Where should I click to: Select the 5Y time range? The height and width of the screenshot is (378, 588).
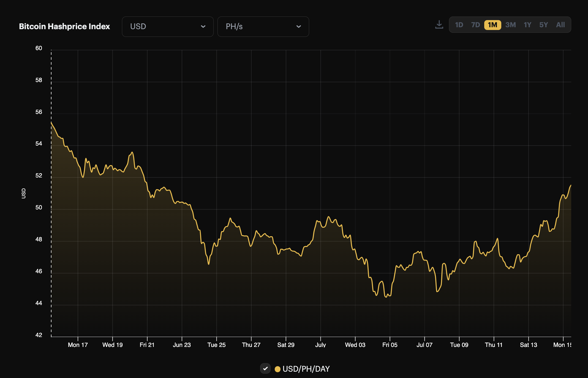[x=544, y=25]
